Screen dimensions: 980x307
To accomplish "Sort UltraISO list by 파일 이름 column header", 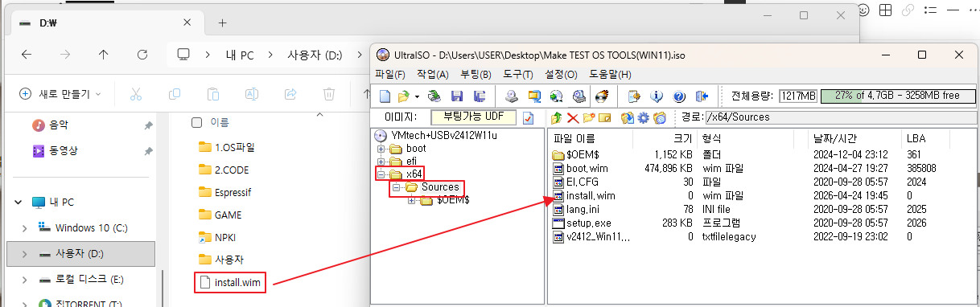I will tap(591, 139).
